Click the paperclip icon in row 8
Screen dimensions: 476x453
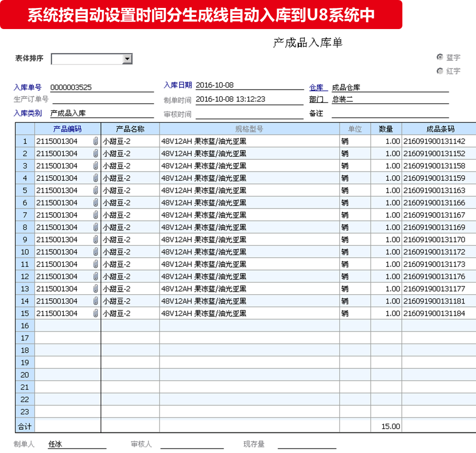pos(96,227)
